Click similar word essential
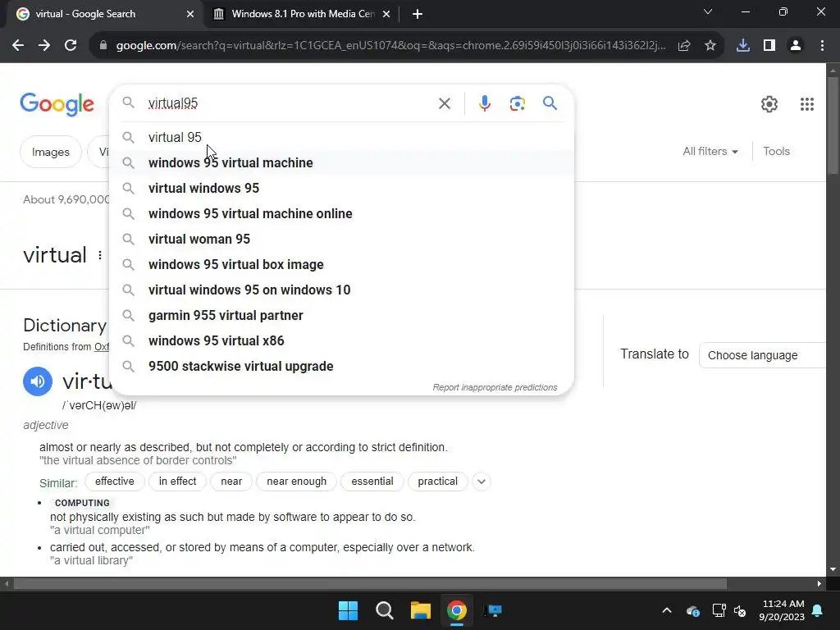 tap(372, 481)
